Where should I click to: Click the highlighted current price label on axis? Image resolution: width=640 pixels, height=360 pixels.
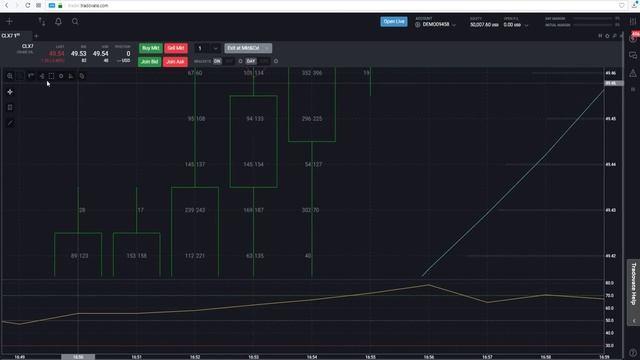(x=613, y=83)
